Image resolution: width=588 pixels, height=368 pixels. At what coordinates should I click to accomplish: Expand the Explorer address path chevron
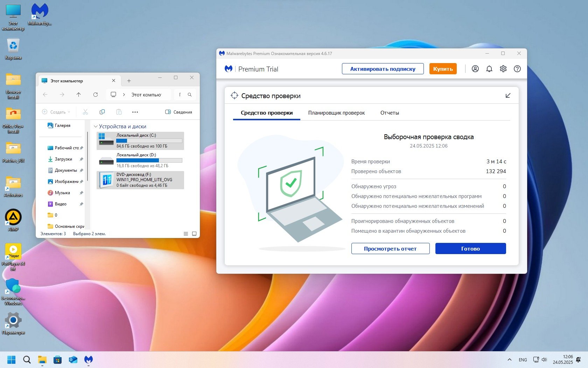click(x=124, y=95)
